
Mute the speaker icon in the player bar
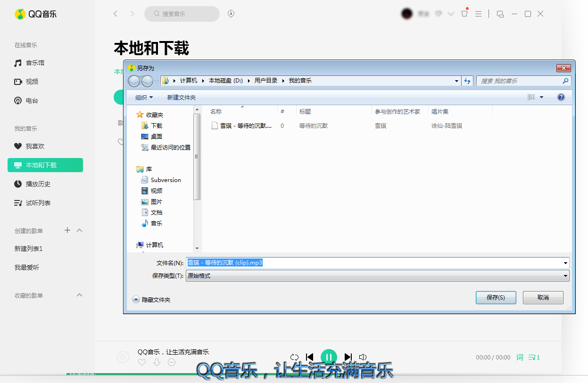(362, 357)
